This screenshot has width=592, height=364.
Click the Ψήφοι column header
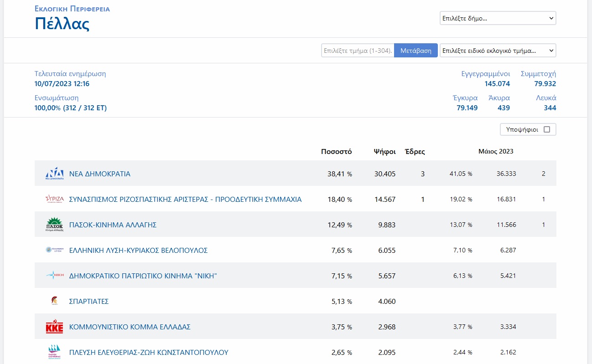pyautogui.click(x=384, y=152)
